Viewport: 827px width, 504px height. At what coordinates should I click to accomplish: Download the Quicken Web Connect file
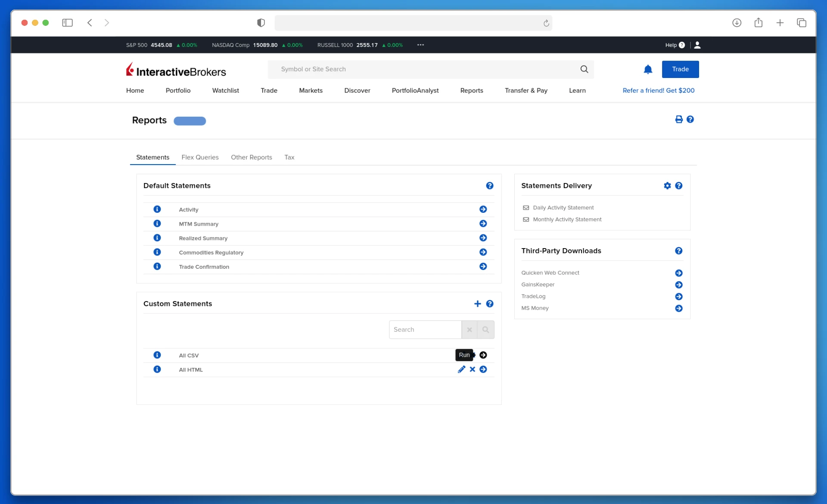678,273
